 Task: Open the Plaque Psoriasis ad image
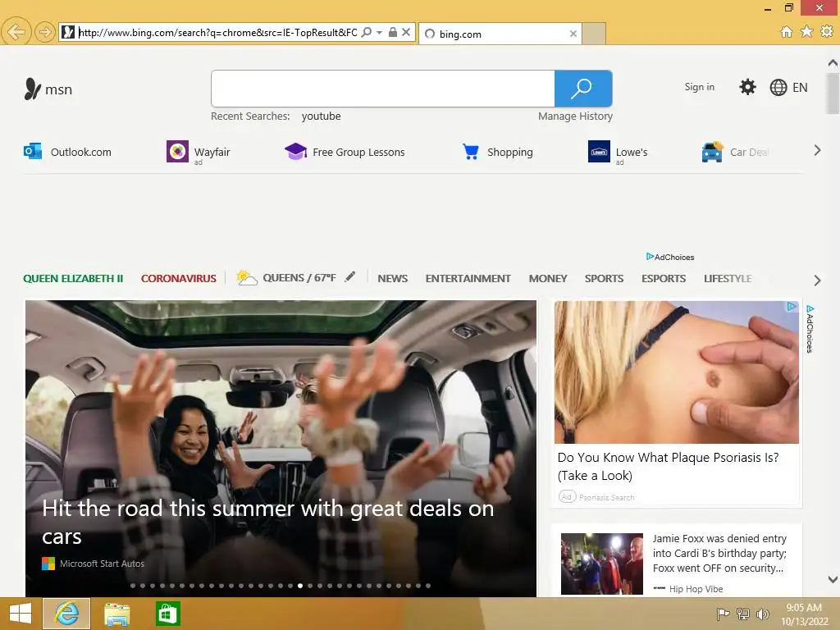pos(677,372)
